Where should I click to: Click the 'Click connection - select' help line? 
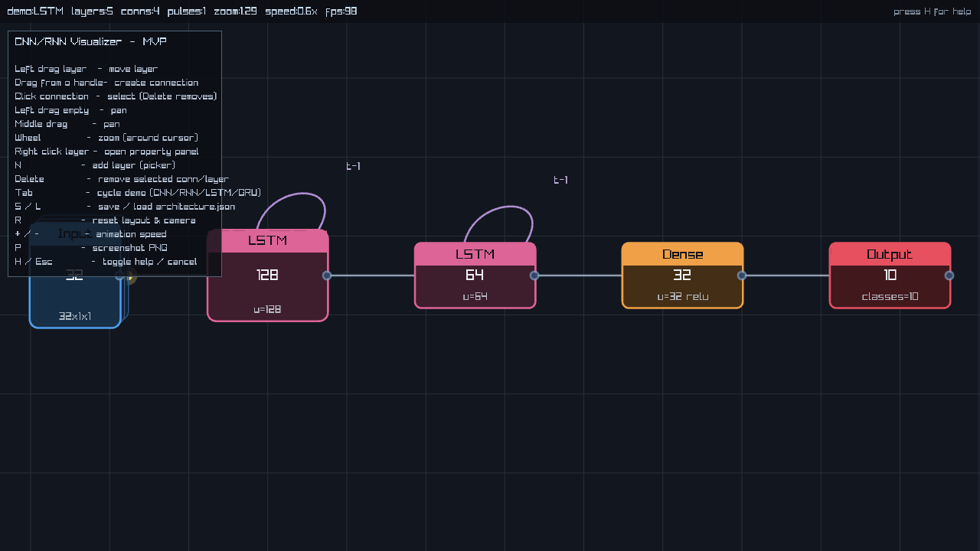(x=116, y=96)
